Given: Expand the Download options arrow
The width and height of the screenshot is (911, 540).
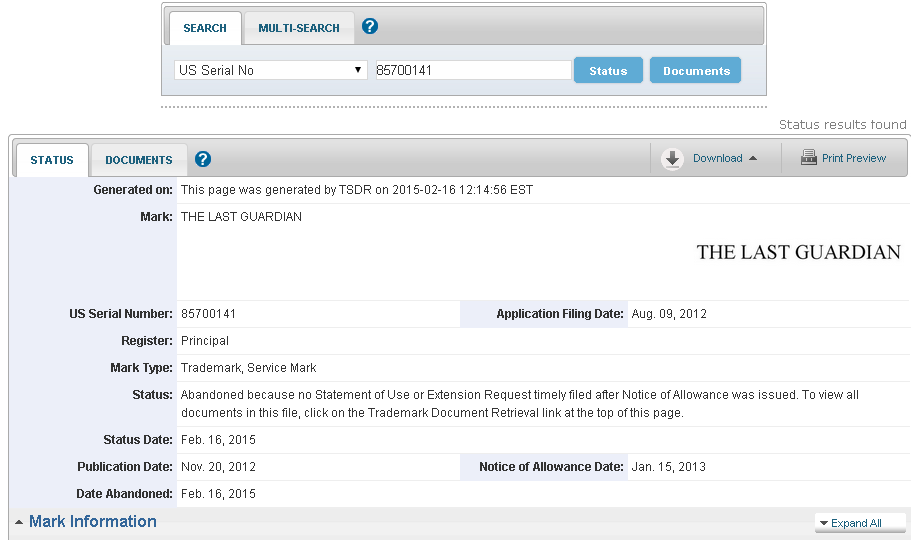Looking at the screenshot, I should tap(753, 158).
